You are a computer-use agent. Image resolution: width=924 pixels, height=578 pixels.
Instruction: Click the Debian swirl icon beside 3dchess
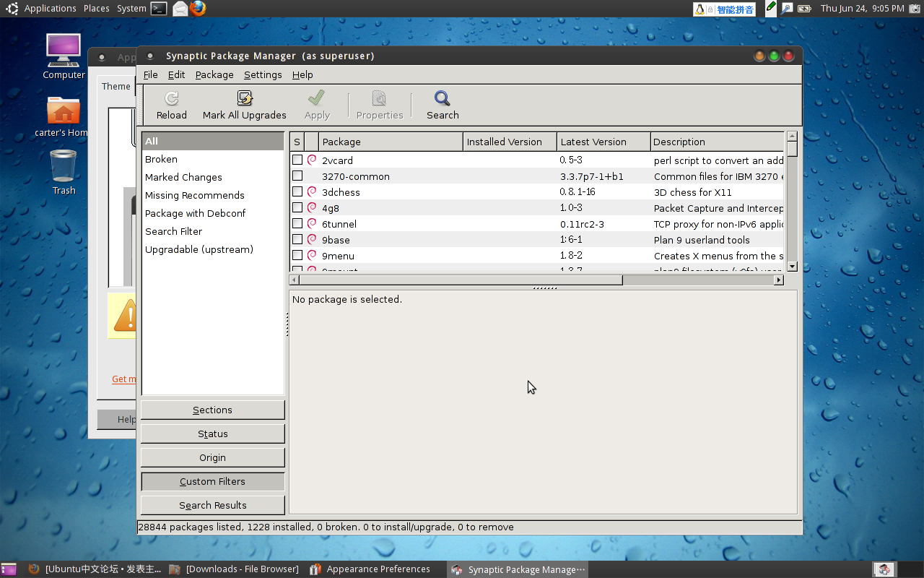[x=312, y=191]
